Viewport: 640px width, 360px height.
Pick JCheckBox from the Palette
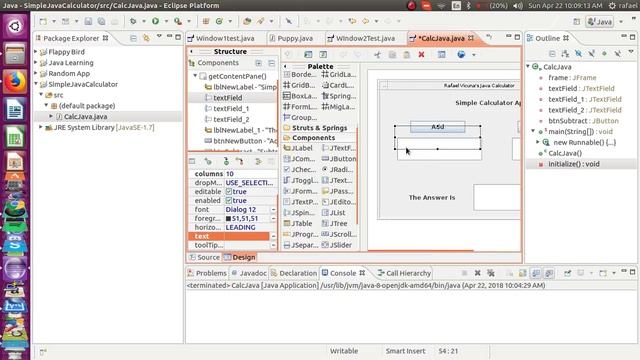tap(300, 169)
